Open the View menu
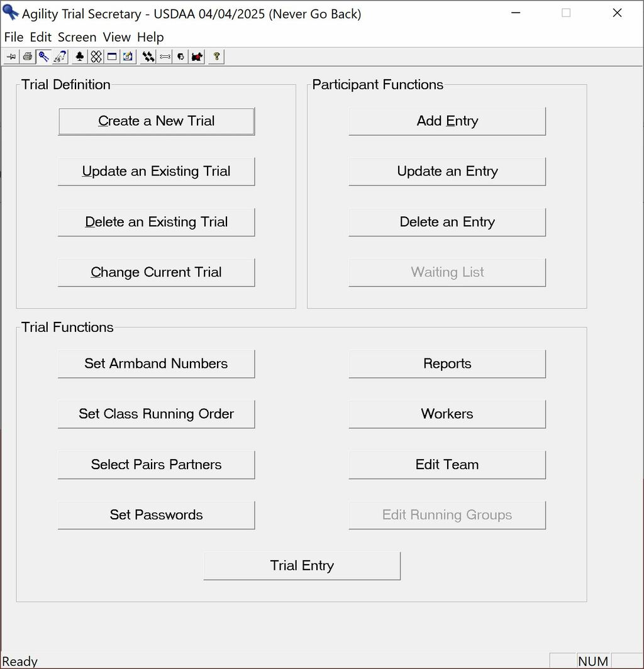This screenshot has width=644, height=669. pos(116,37)
